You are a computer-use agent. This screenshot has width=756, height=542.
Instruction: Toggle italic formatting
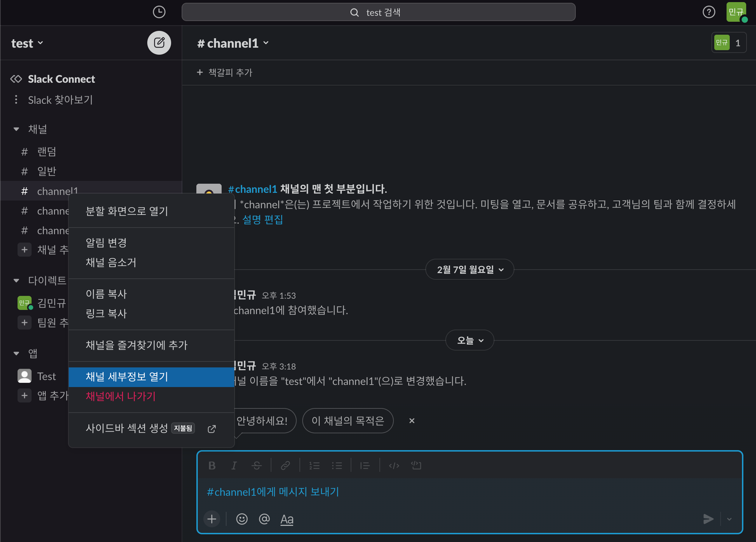tap(234, 466)
